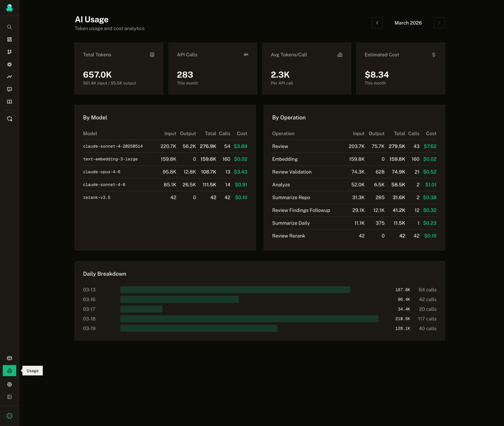The image size is (504, 426).
Task: Open the pull requests branch icon
Action: click(9, 52)
